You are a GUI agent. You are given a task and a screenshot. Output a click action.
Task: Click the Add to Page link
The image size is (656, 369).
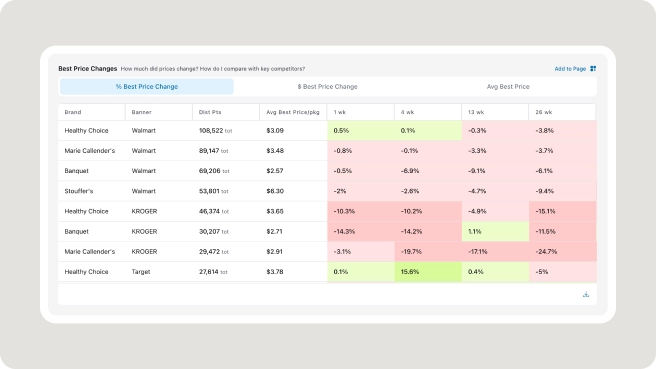tap(570, 69)
